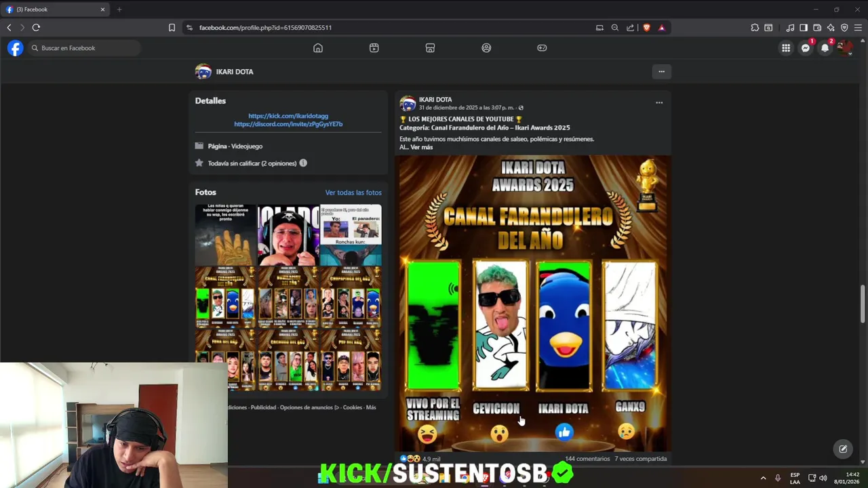Open the golden hand photo thumbnail
The image size is (868, 488).
(225, 235)
